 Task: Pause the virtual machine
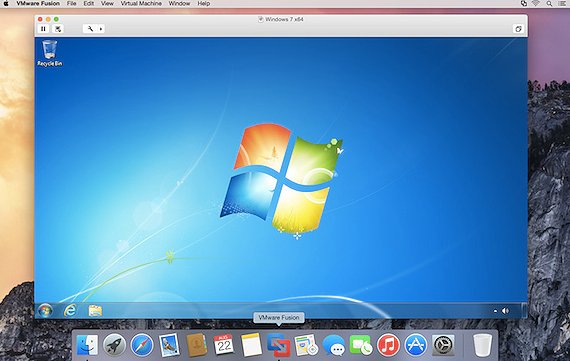[43, 29]
